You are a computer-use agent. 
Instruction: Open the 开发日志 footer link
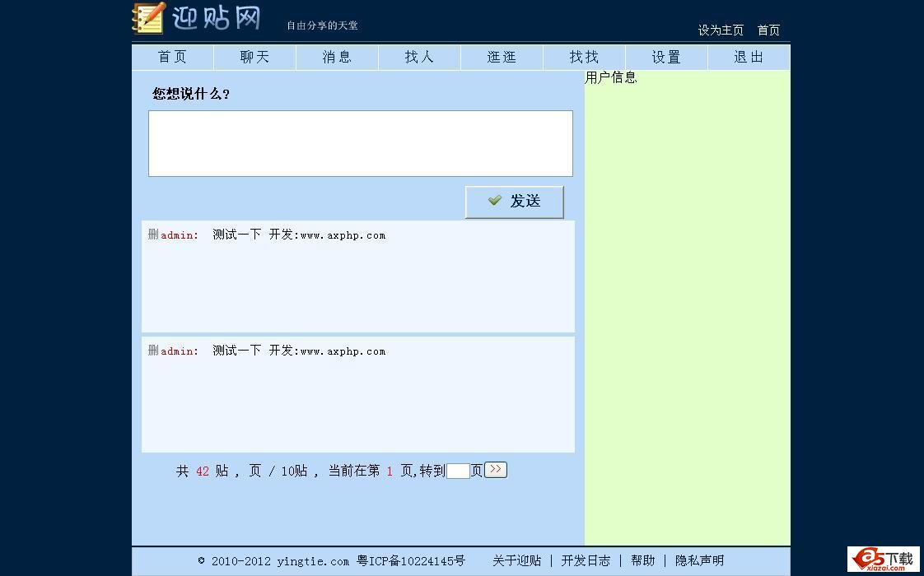click(x=586, y=560)
